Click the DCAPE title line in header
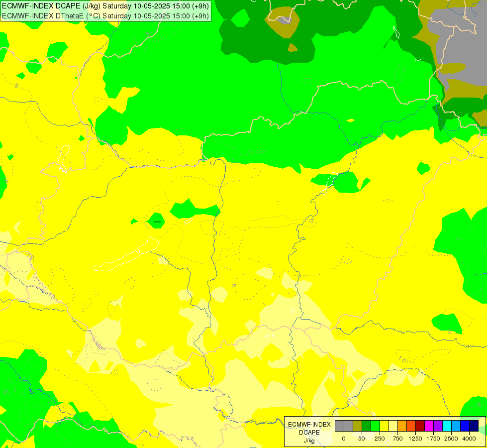 click(x=105, y=6)
